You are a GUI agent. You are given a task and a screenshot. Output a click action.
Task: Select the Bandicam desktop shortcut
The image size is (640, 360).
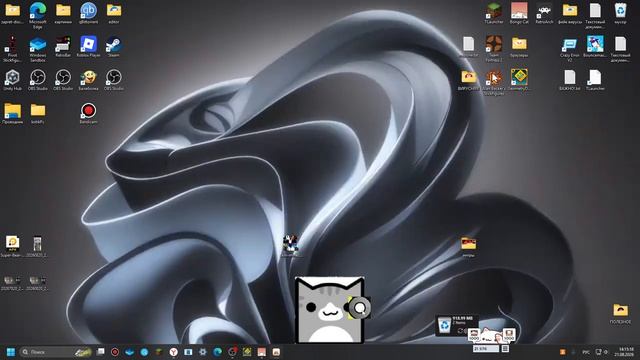coord(88,113)
